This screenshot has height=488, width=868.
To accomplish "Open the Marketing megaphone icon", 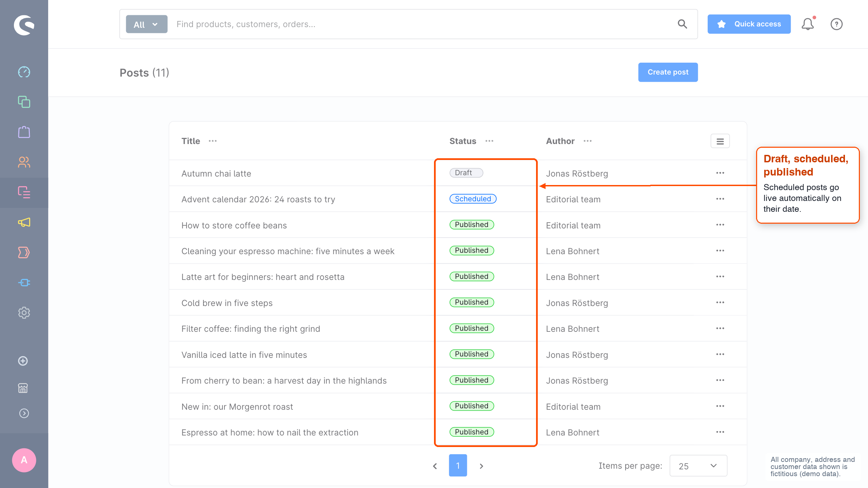I will pyautogui.click(x=24, y=222).
